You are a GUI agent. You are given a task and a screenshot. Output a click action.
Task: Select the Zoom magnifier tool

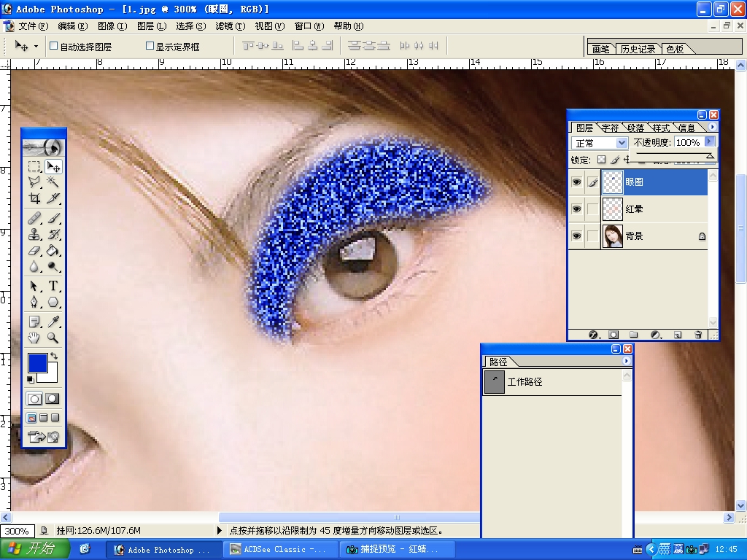53,338
